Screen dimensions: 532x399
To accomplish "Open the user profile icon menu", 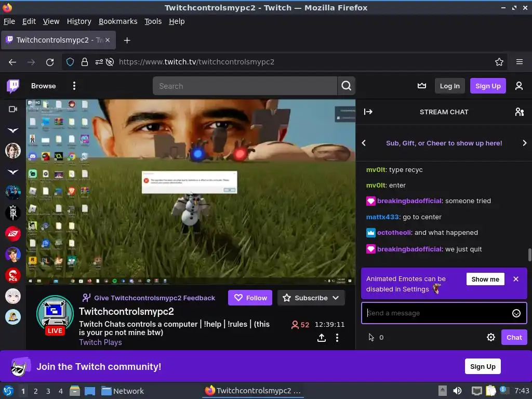I will pyautogui.click(x=519, y=86).
